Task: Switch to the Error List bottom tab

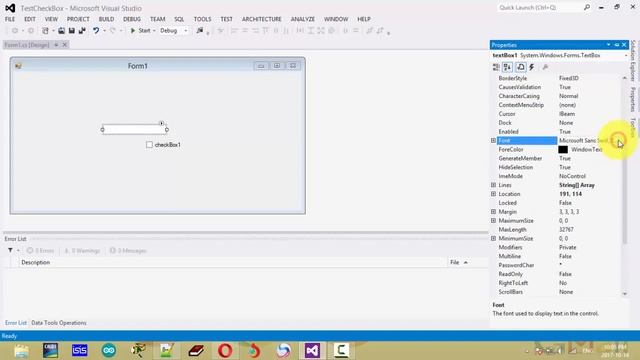Action: (16, 323)
